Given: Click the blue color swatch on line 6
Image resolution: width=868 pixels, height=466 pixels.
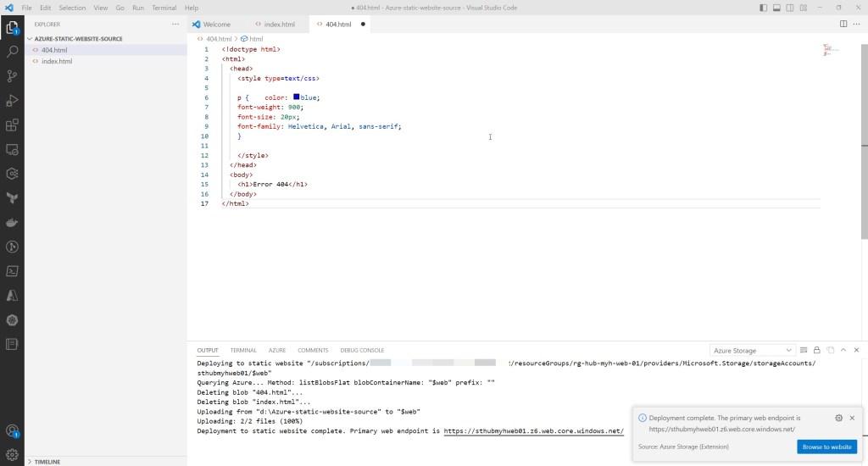Looking at the screenshot, I should (x=297, y=97).
